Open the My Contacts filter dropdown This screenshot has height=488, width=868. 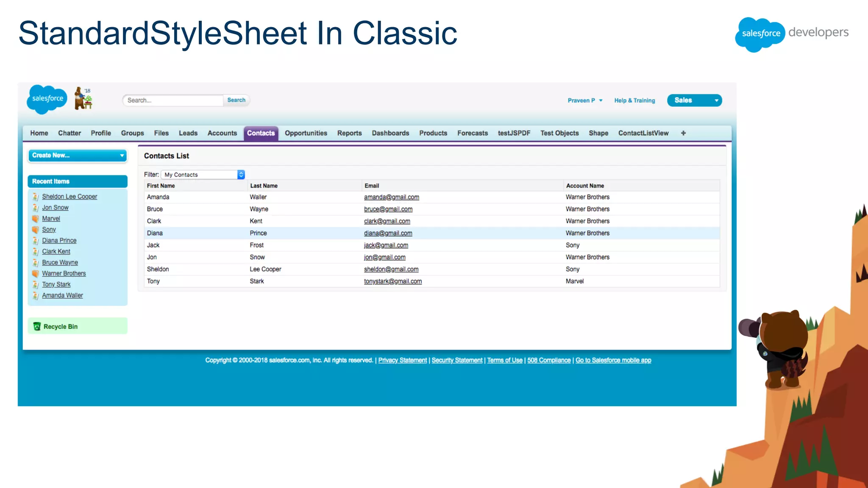point(203,175)
